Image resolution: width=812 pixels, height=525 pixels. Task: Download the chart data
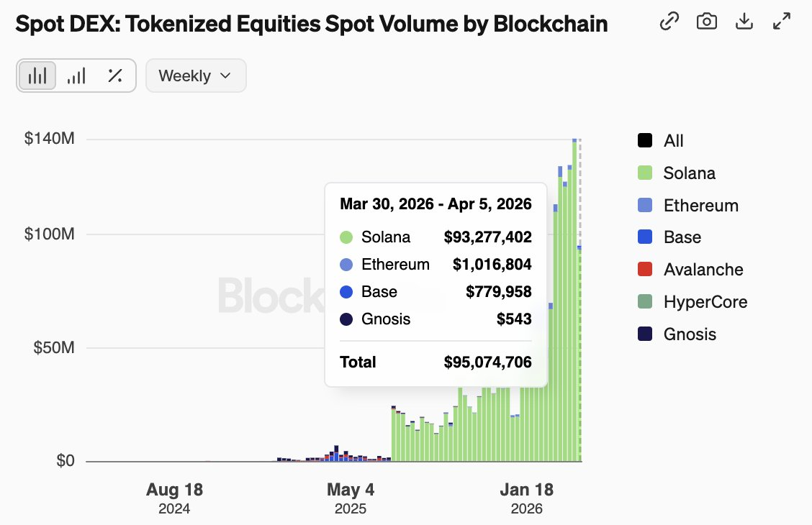(744, 22)
